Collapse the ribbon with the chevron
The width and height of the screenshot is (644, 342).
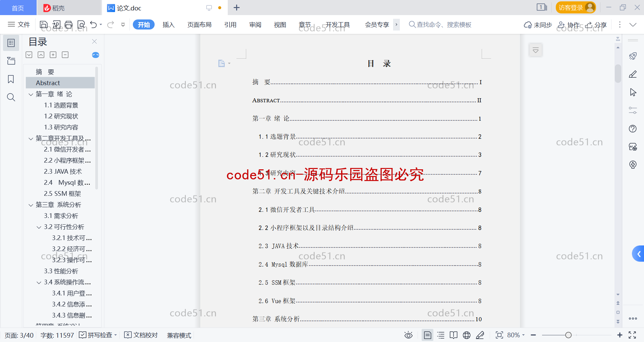tap(633, 24)
